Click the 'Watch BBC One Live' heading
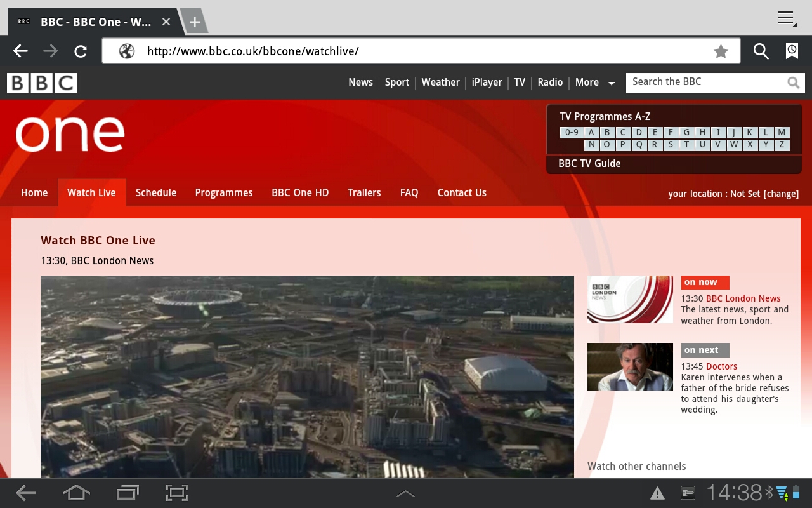812x508 pixels. point(98,241)
